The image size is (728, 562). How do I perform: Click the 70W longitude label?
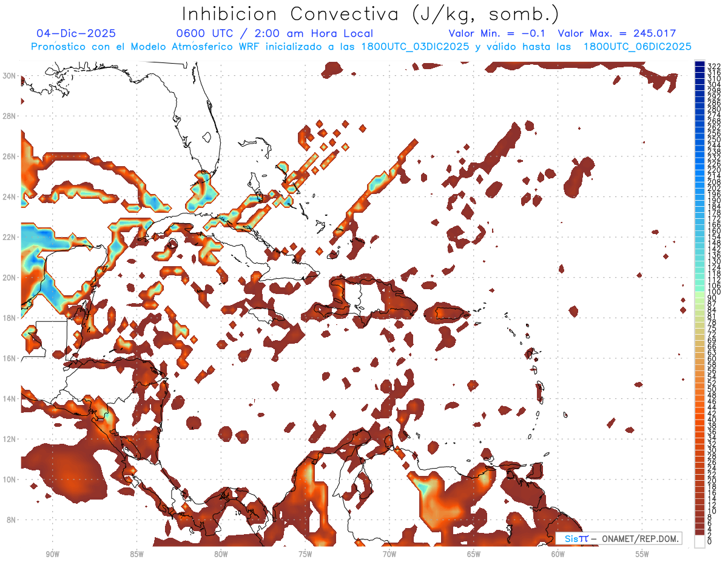click(389, 554)
